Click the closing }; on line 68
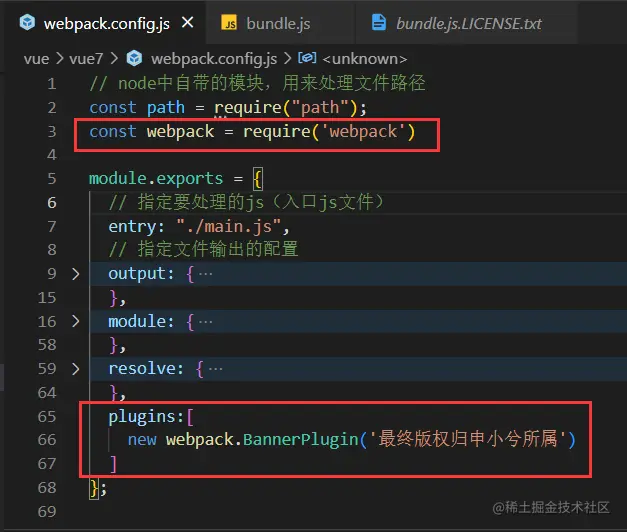Image resolution: width=627 pixels, height=532 pixels. [98, 488]
